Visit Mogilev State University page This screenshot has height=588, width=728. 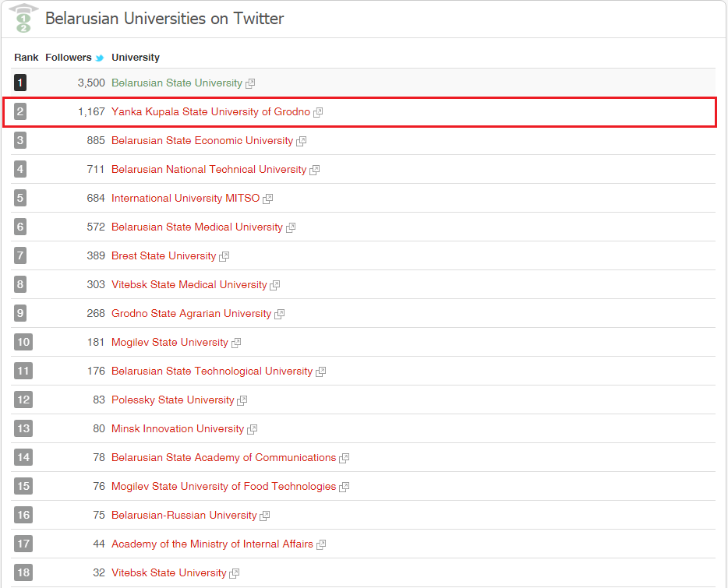click(170, 342)
